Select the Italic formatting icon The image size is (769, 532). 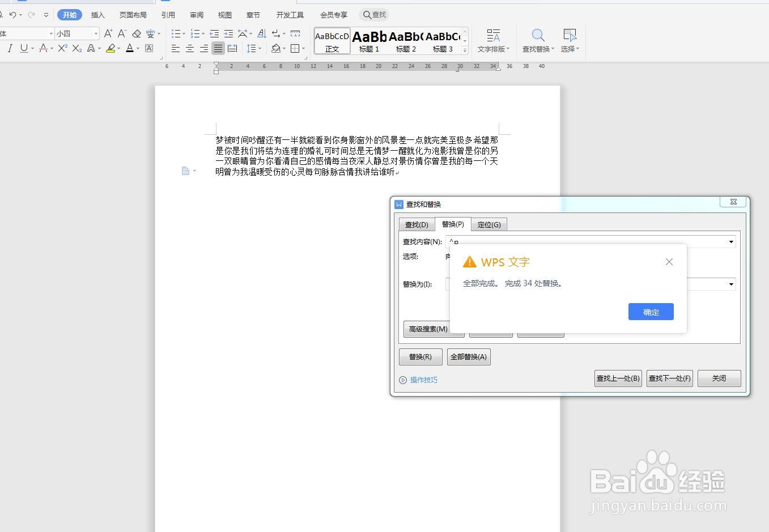point(10,48)
